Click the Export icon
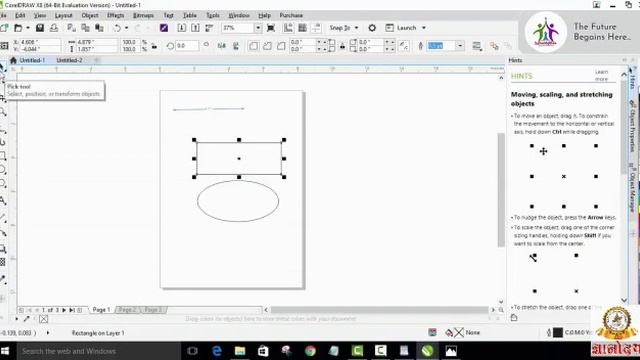 (x=196, y=28)
